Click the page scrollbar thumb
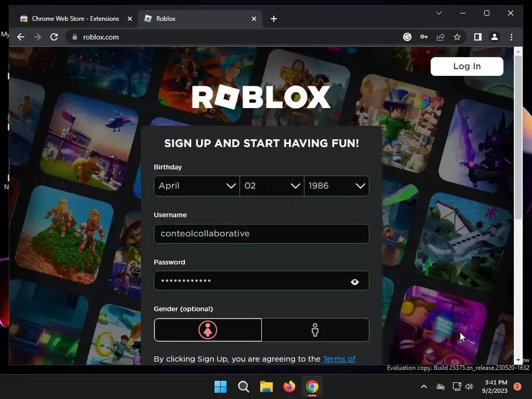 [518, 137]
